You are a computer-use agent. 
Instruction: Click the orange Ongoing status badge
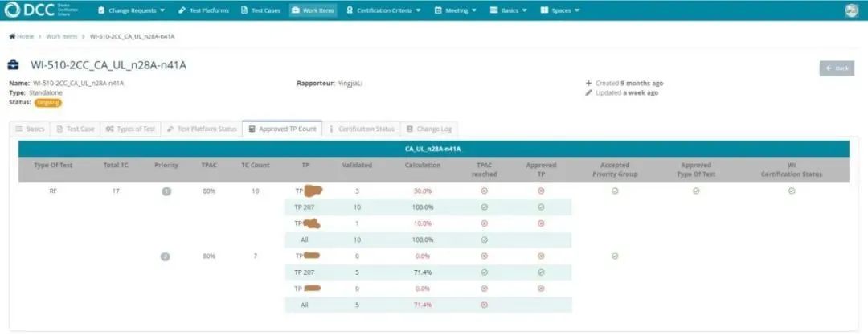click(47, 102)
